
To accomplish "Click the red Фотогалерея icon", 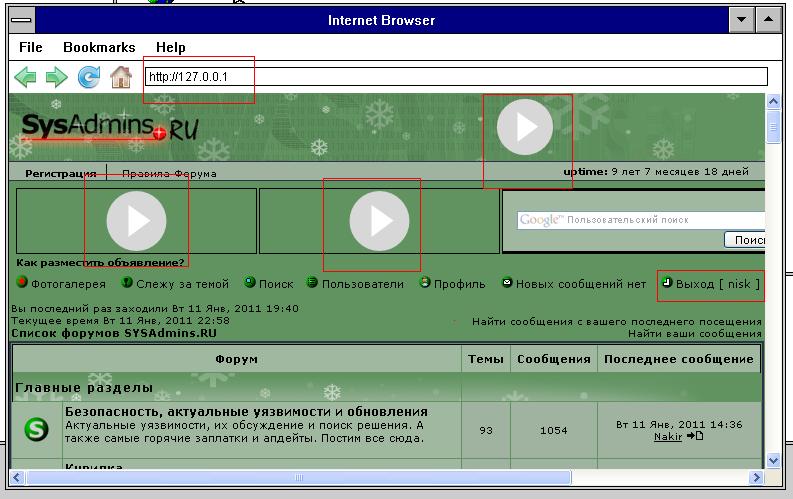I will point(22,282).
